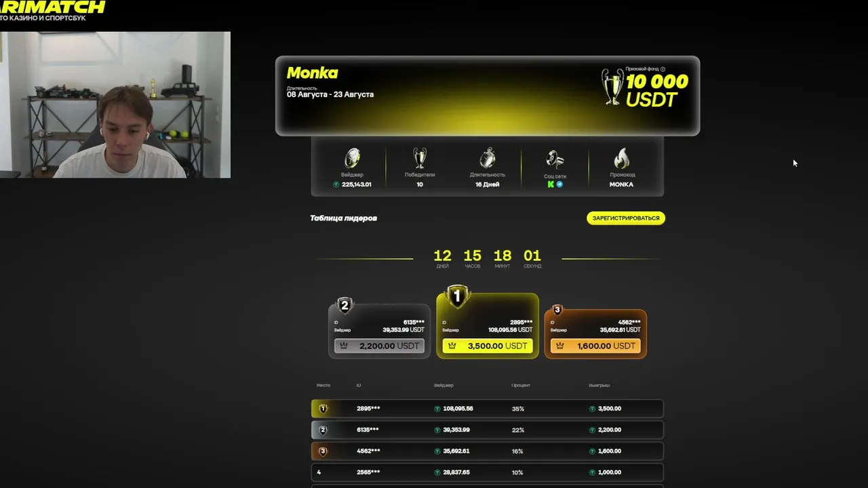Click the first-place shield badge on the podium
This screenshot has height=488, width=868.
(457, 297)
